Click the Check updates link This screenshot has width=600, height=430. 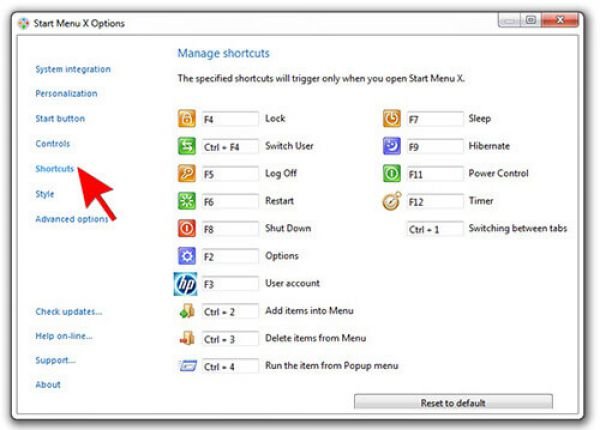[x=69, y=312]
